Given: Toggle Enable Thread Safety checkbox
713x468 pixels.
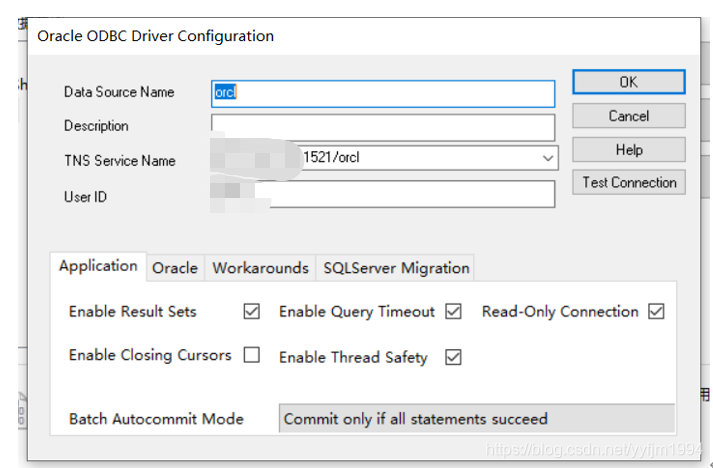Looking at the screenshot, I should pyautogui.click(x=453, y=357).
